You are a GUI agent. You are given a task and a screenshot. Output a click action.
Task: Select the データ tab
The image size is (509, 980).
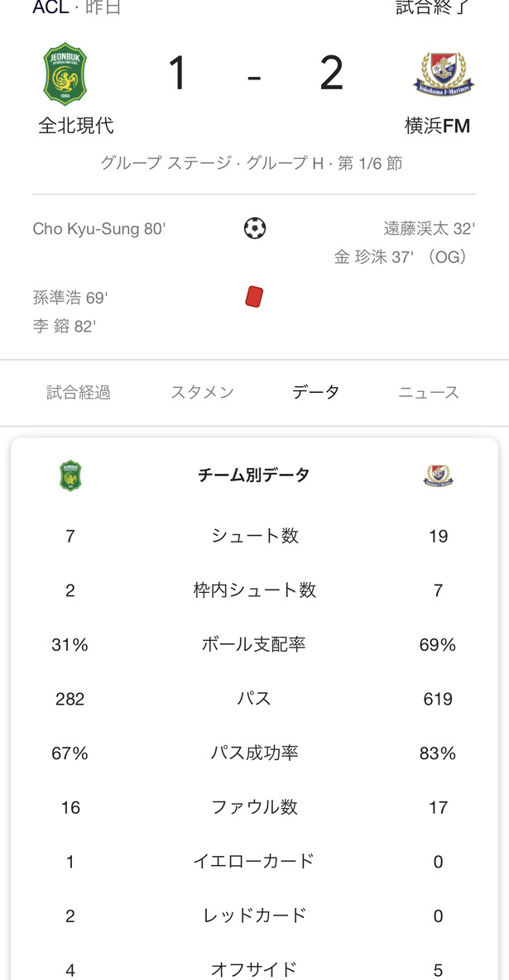pos(316,393)
